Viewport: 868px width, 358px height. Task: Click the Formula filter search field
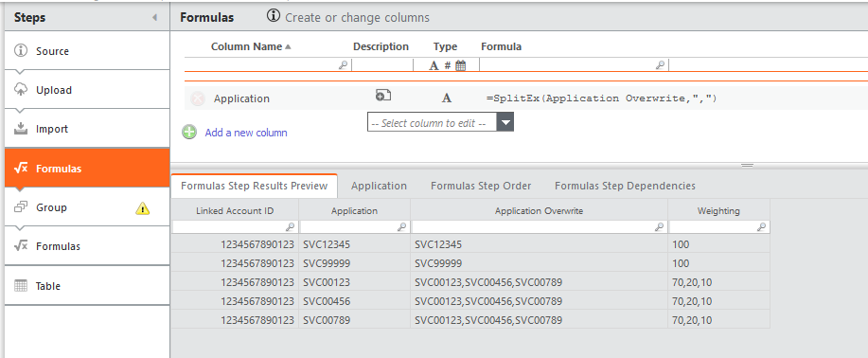coord(574,64)
